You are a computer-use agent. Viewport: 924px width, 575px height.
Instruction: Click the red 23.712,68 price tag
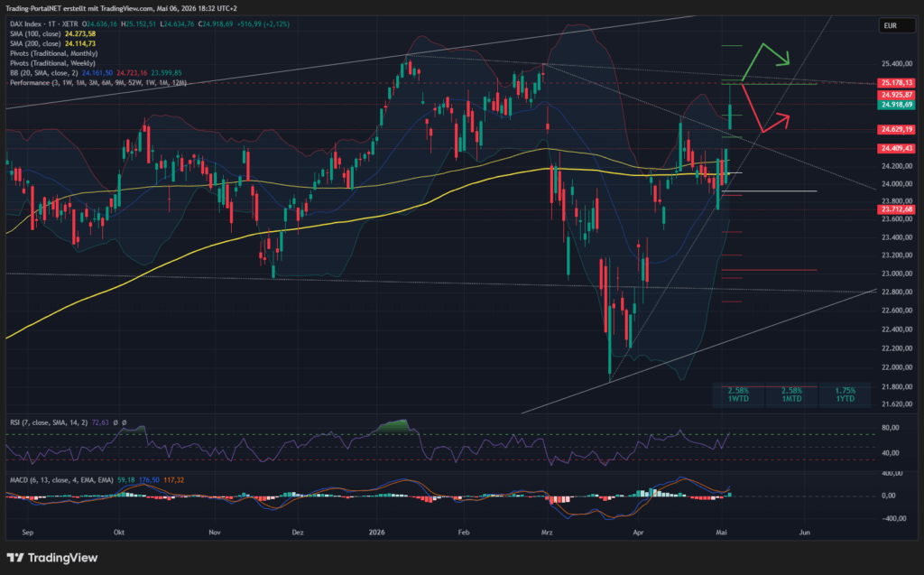pos(896,209)
